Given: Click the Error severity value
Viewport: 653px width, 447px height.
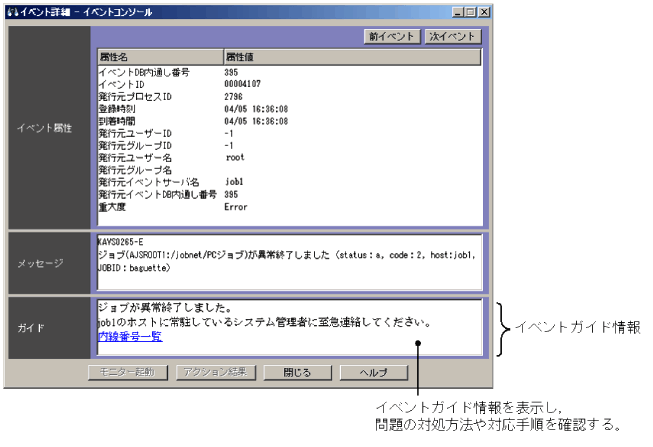Looking at the screenshot, I should point(236,207).
